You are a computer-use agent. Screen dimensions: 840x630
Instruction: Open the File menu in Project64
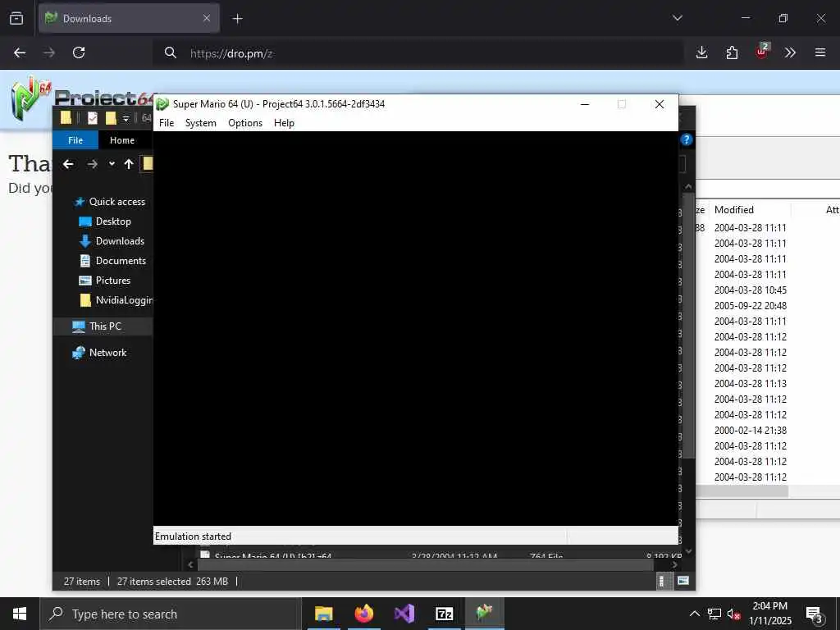tap(167, 123)
